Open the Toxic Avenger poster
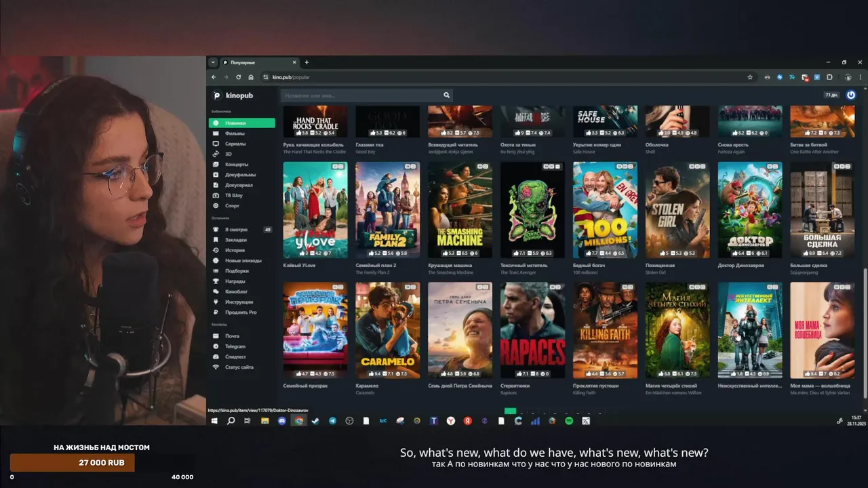Image resolution: width=868 pixels, height=488 pixels. 532,209
